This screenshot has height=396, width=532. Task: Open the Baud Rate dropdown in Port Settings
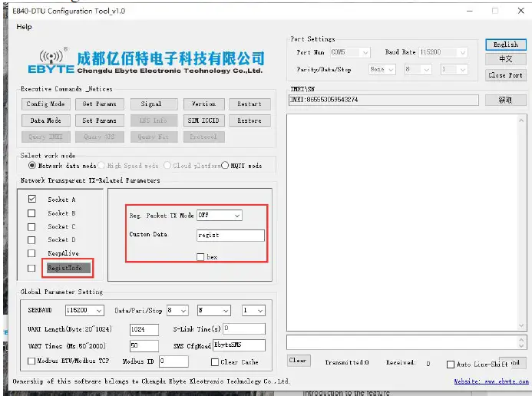coord(443,52)
